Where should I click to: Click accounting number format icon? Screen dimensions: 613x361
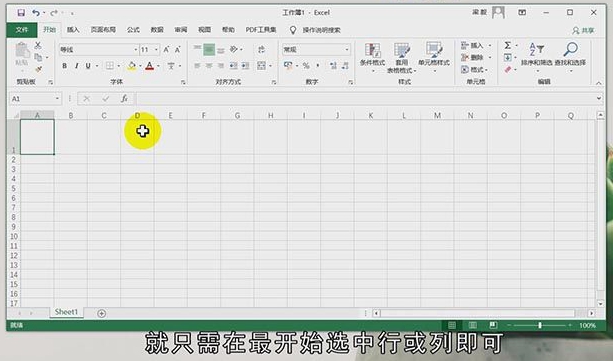tap(289, 65)
